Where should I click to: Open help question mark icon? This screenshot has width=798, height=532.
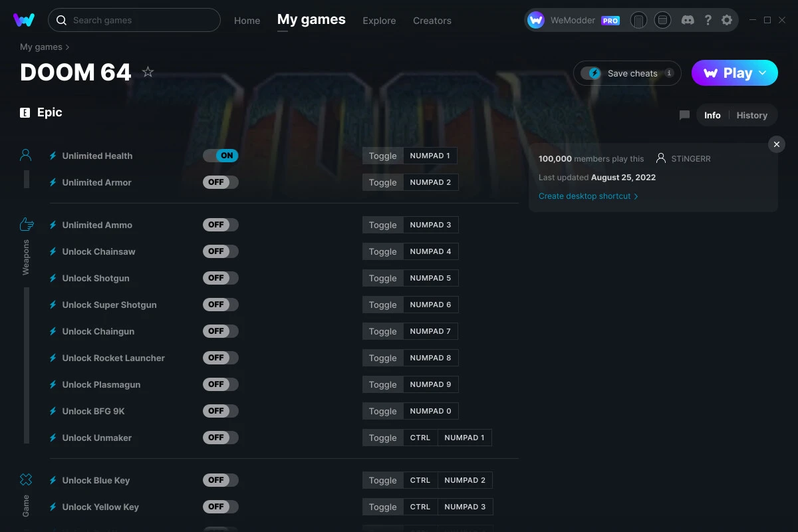(x=708, y=21)
